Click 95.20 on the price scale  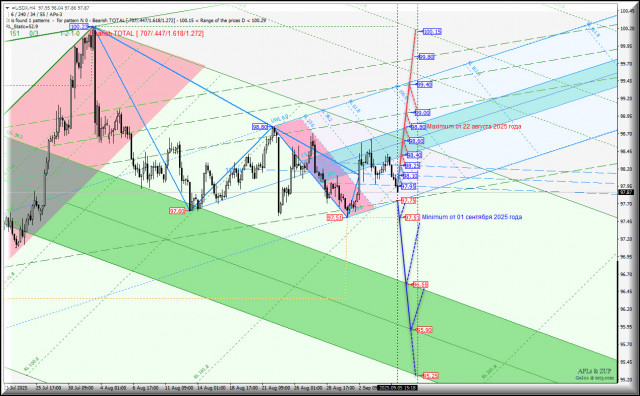click(x=627, y=380)
